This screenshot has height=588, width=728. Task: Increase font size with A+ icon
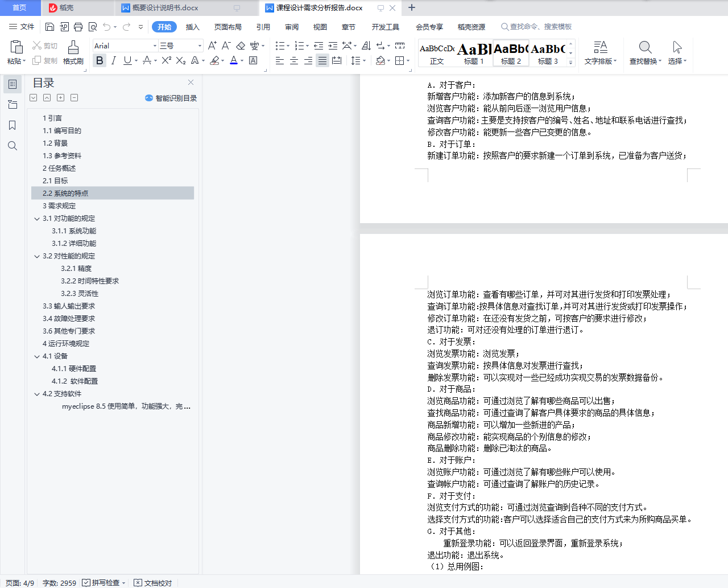212,46
